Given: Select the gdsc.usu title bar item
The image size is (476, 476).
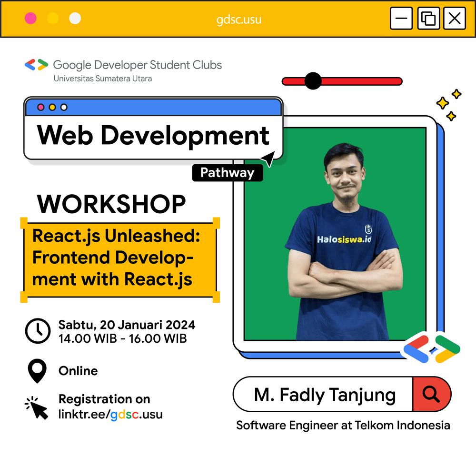Looking at the screenshot, I should [240, 20].
